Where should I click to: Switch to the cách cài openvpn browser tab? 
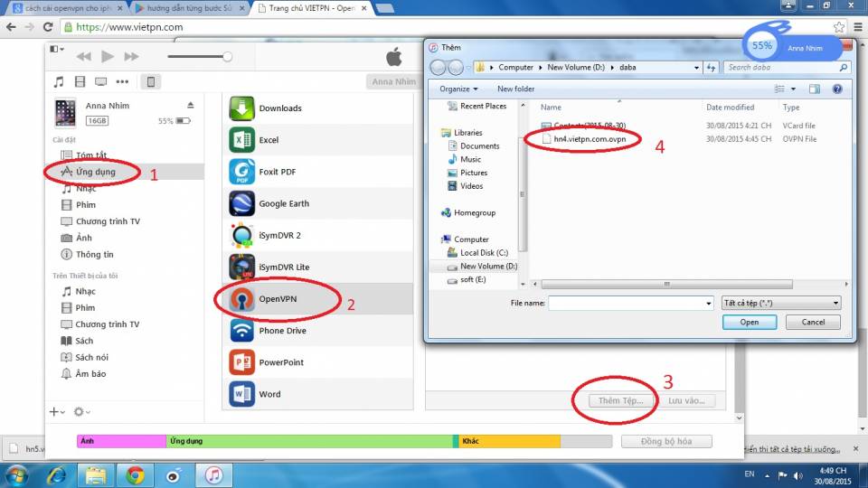point(68,8)
